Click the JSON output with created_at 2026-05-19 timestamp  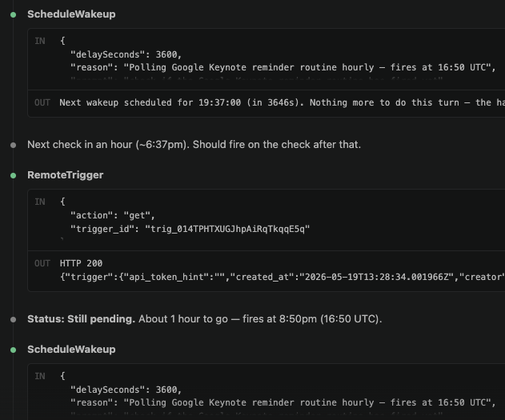[283, 277]
